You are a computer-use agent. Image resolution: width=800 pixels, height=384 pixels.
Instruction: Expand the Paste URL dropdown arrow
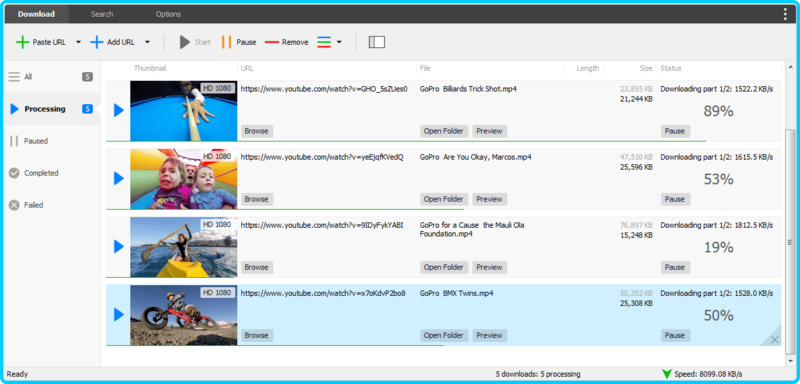coord(78,42)
